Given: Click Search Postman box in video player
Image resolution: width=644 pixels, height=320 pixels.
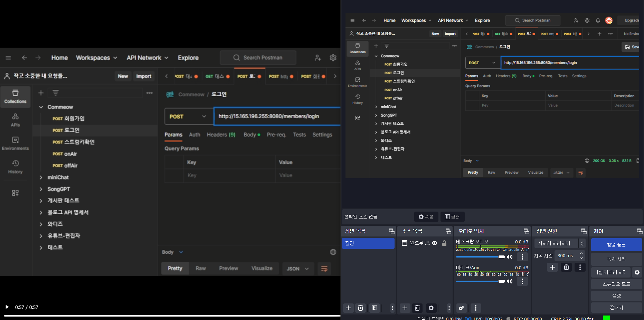Looking at the screenshot, I should click(x=258, y=58).
